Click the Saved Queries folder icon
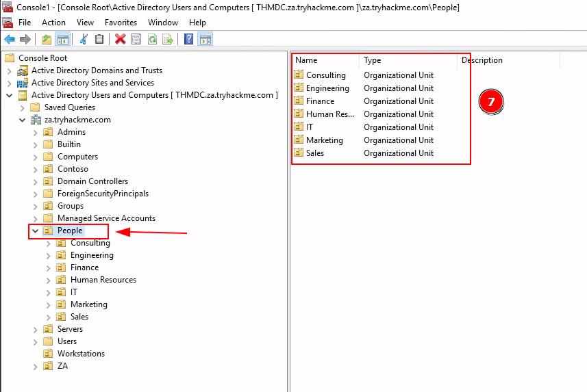The width and height of the screenshot is (587, 392). tap(35, 107)
